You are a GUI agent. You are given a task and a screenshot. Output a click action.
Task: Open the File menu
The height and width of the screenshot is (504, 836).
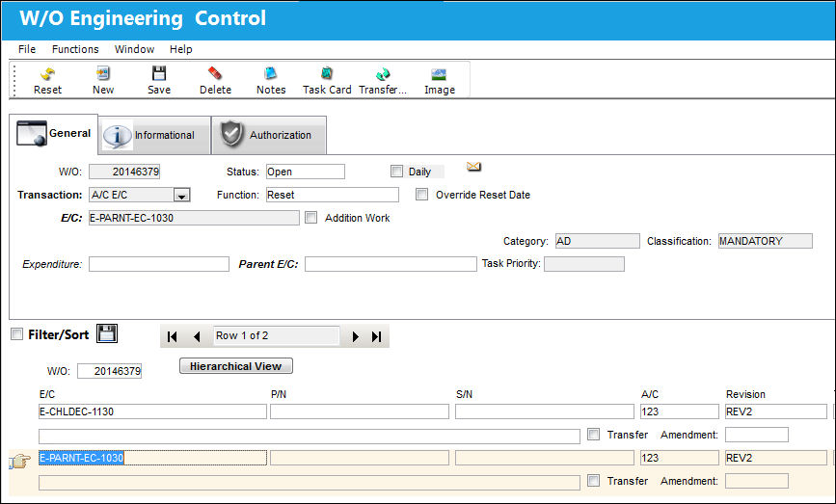pos(27,49)
